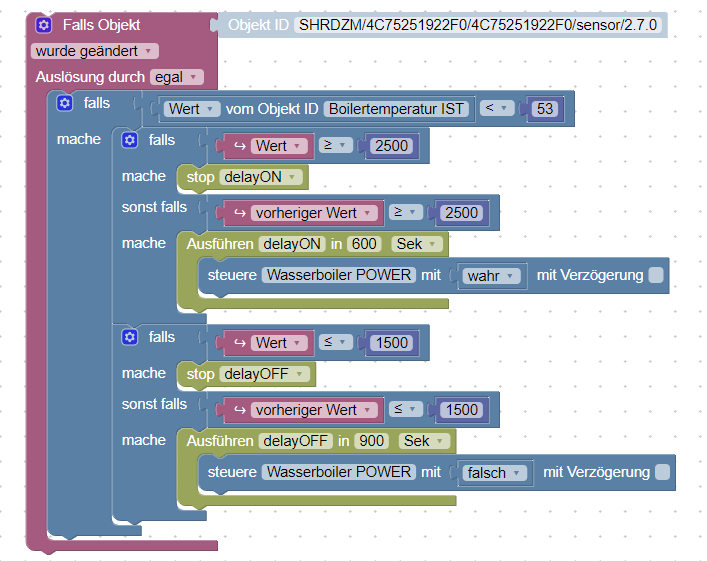Click 'steuere' label on the wahr row

(x=232, y=275)
